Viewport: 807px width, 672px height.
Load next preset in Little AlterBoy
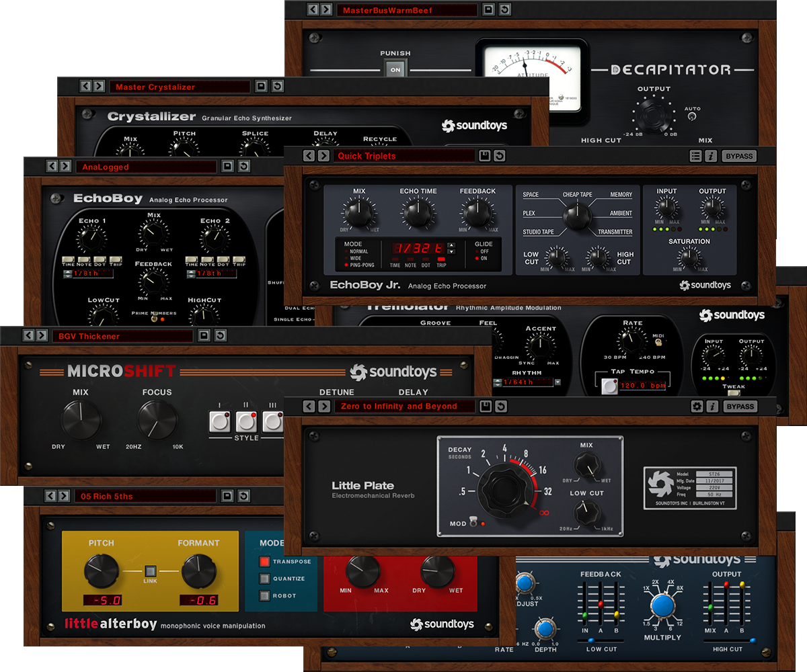pyautogui.click(x=65, y=496)
